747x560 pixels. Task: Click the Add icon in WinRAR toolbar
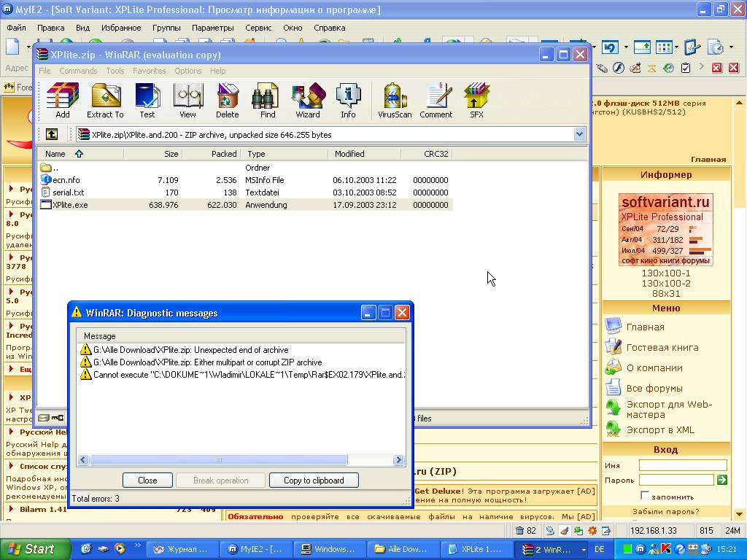coord(63,101)
